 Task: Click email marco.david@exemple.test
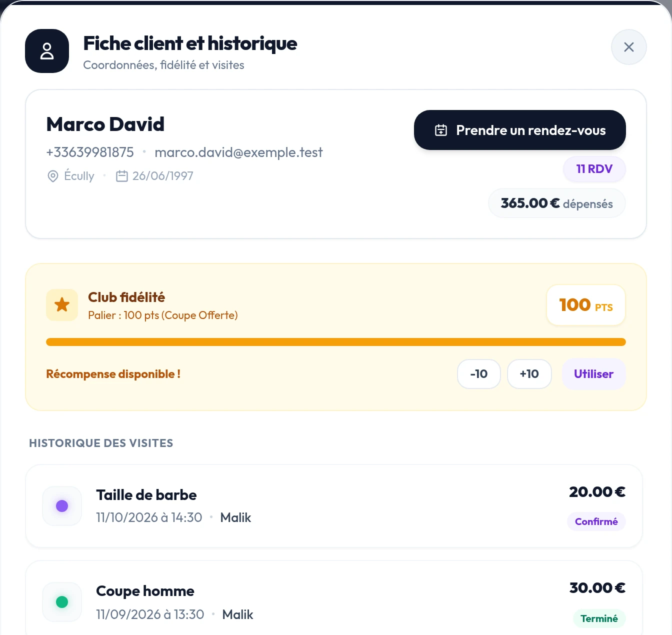click(238, 152)
